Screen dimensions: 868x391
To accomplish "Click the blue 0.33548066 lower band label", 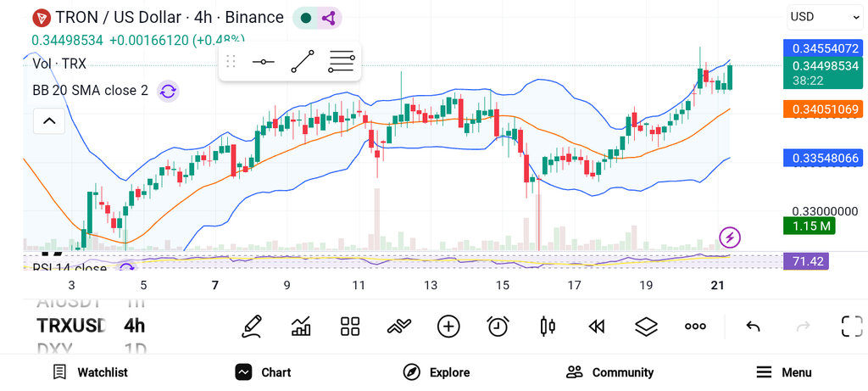I will click(823, 158).
